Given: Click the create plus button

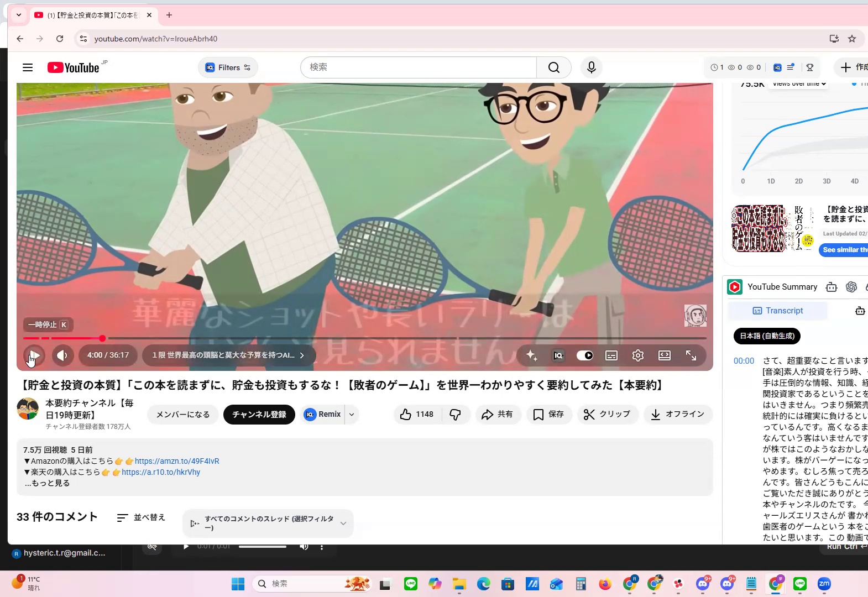Looking at the screenshot, I should coord(852,67).
